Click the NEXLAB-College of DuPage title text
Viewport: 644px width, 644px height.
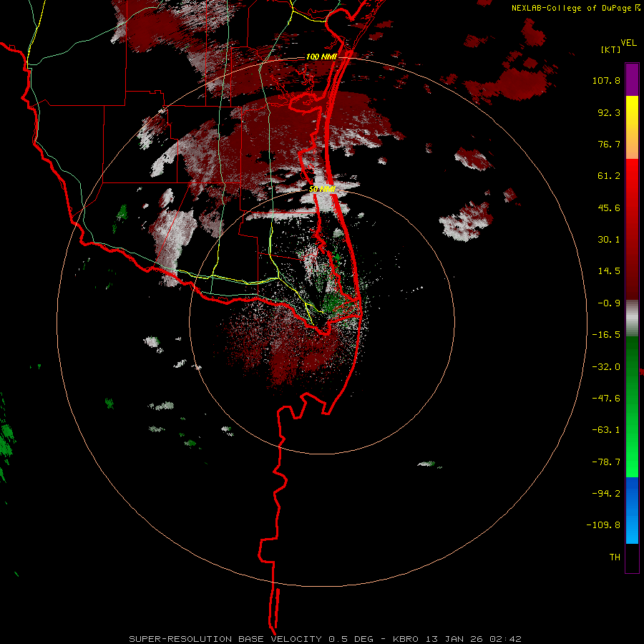pos(572,8)
